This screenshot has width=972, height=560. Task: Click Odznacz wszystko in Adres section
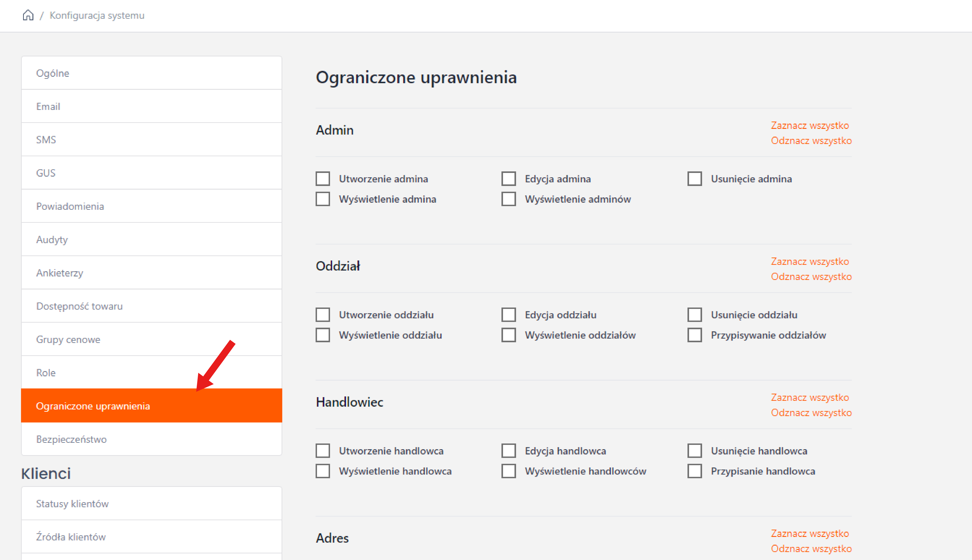click(811, 549)
